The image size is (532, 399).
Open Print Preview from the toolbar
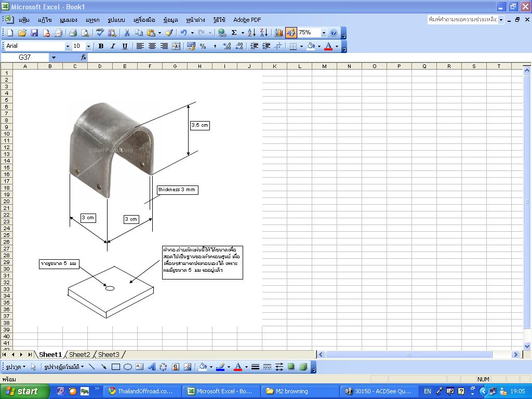point(85,33)
